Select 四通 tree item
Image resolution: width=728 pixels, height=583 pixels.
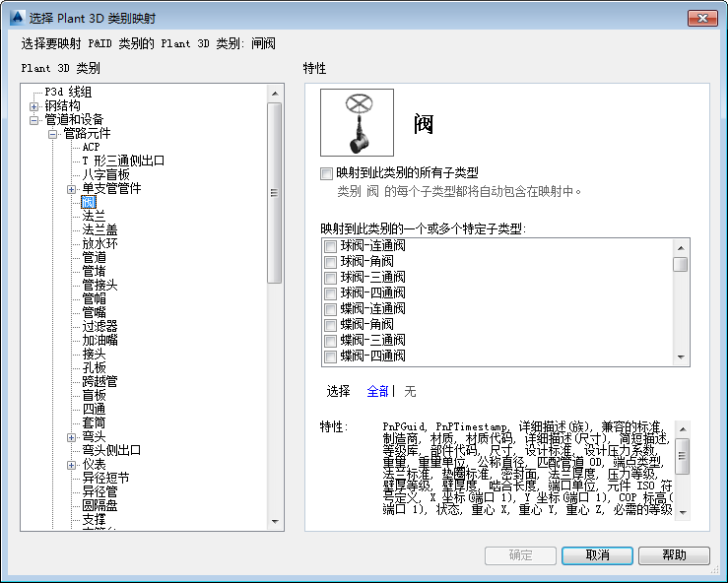[94, 409]
